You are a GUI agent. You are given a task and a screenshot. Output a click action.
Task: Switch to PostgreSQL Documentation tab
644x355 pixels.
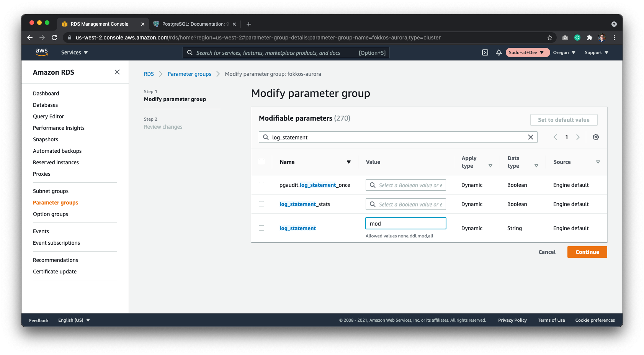[x=195, y=24]
